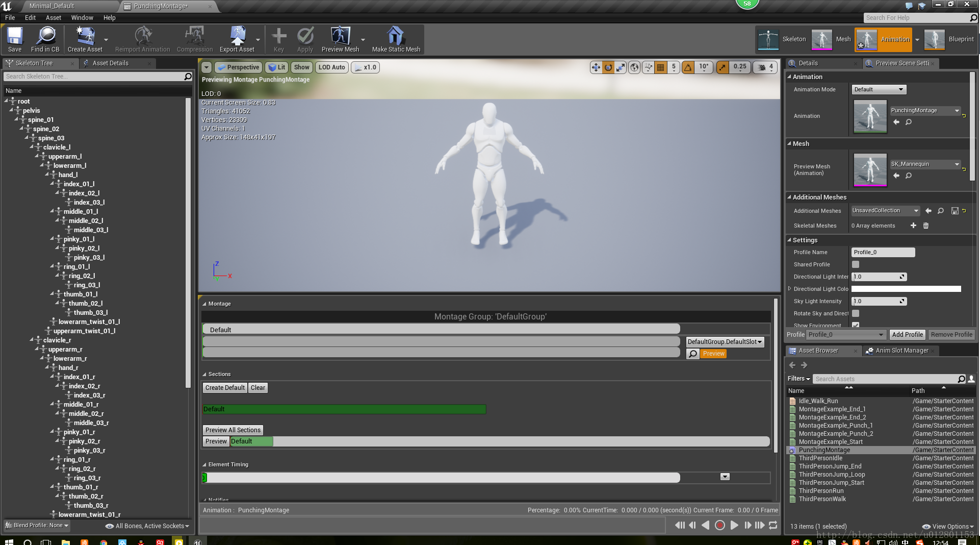Enable the Shared Profile checkbox

pos(855,264)
